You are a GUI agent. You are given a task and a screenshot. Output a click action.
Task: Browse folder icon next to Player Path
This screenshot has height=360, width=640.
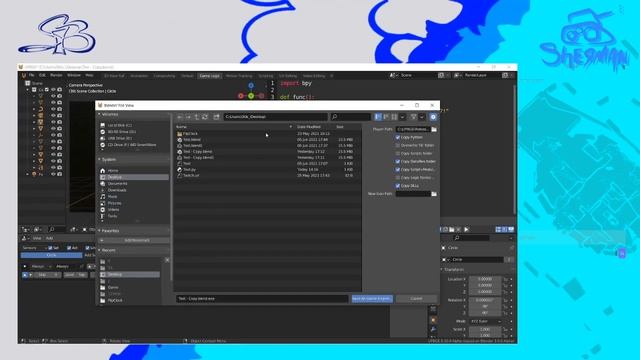[434, 129]
